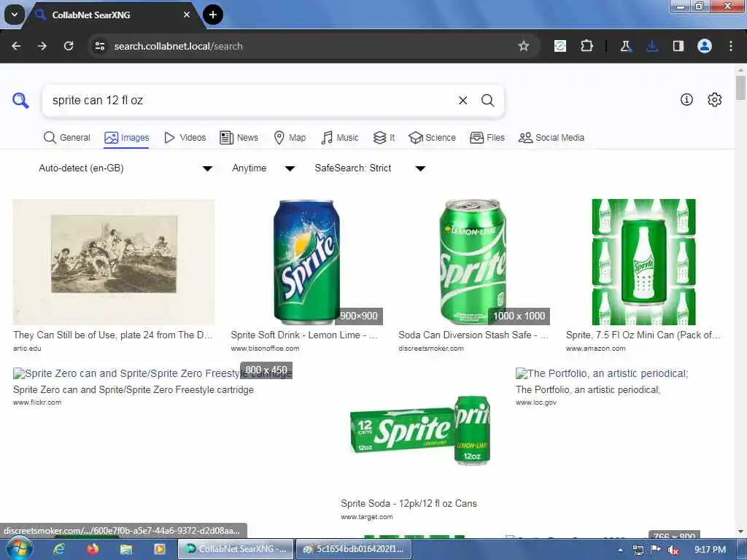The height and width of the screenshot is (560, 747).
Task: Open the profile avatar menu
Action: pos(705,46)
